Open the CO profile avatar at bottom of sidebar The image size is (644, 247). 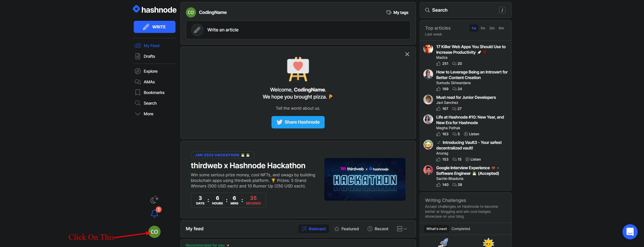tap(154, 232)
